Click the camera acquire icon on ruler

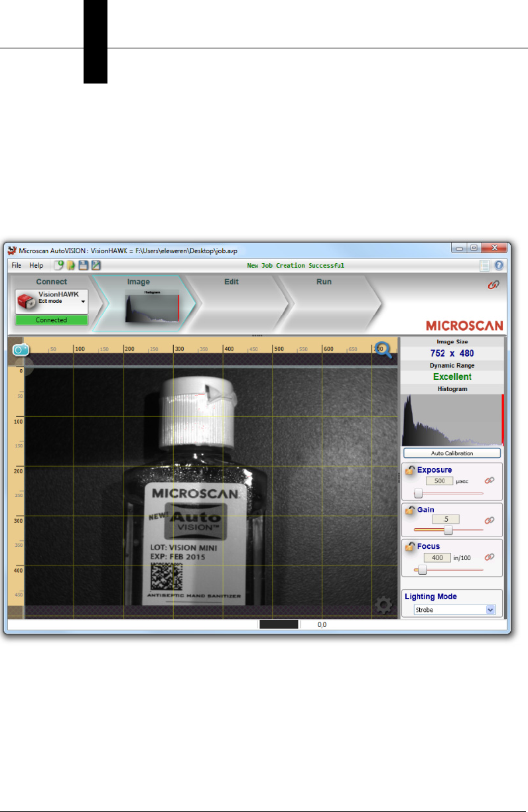[x=21, y=349]
